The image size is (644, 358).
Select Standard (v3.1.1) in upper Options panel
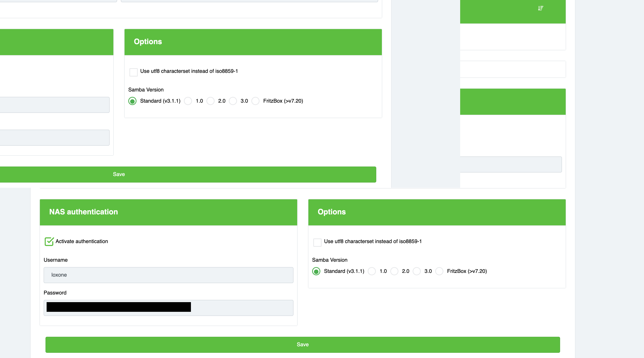click(x=133, y=101)
